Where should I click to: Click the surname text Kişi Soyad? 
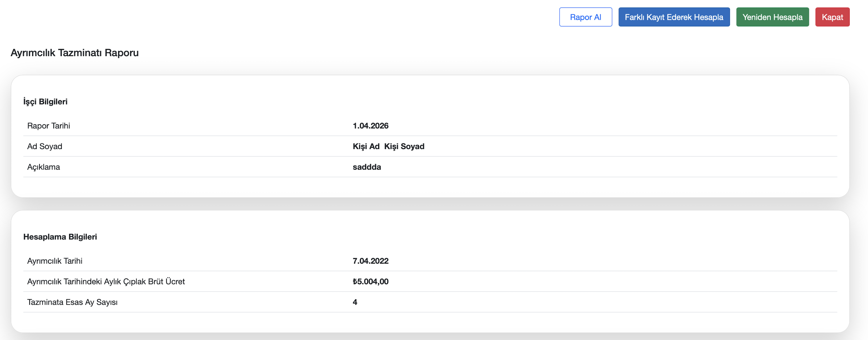tap(404, 147)
